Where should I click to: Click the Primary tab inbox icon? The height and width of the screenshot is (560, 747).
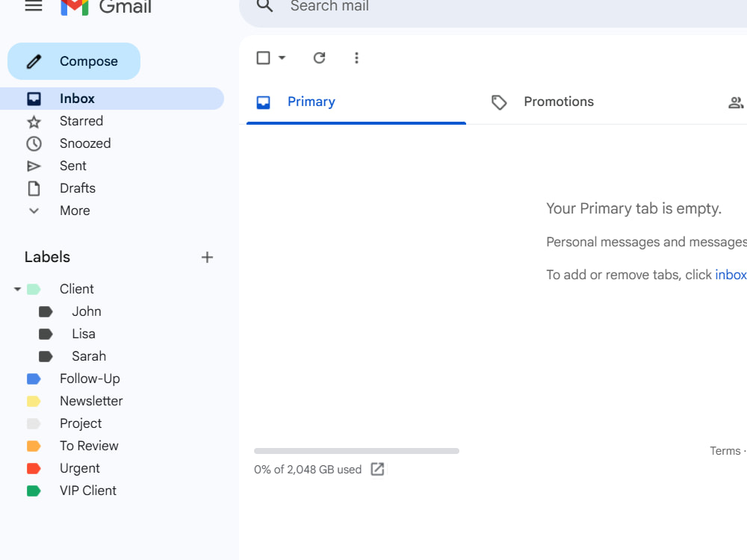(264, 102)
